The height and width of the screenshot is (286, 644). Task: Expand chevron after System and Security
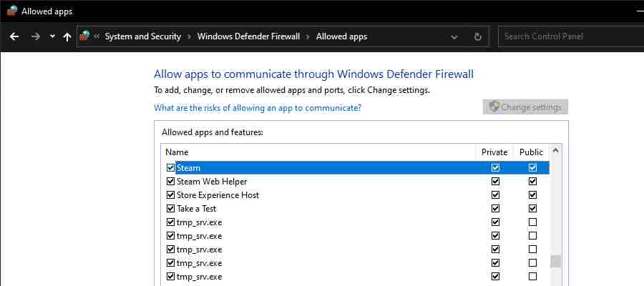click(189, 36)
